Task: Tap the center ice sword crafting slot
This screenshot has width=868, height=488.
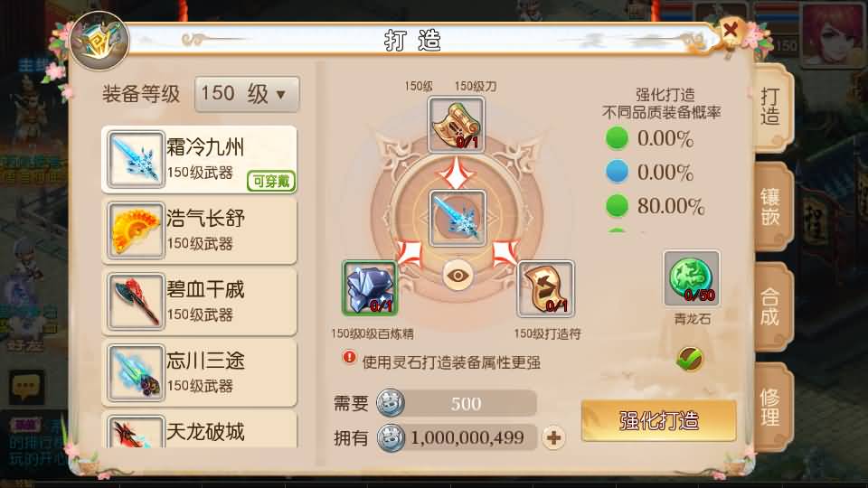Action: coord(458,218)
